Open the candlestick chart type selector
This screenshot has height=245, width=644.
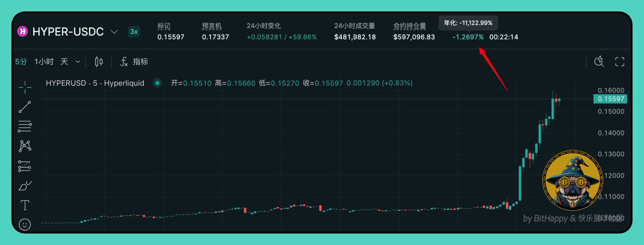coord(99,62)
